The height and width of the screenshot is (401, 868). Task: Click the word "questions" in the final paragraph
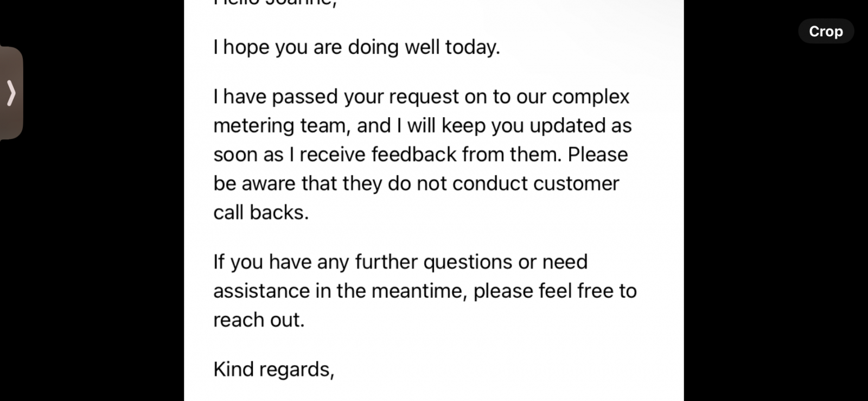click(468, 263)
